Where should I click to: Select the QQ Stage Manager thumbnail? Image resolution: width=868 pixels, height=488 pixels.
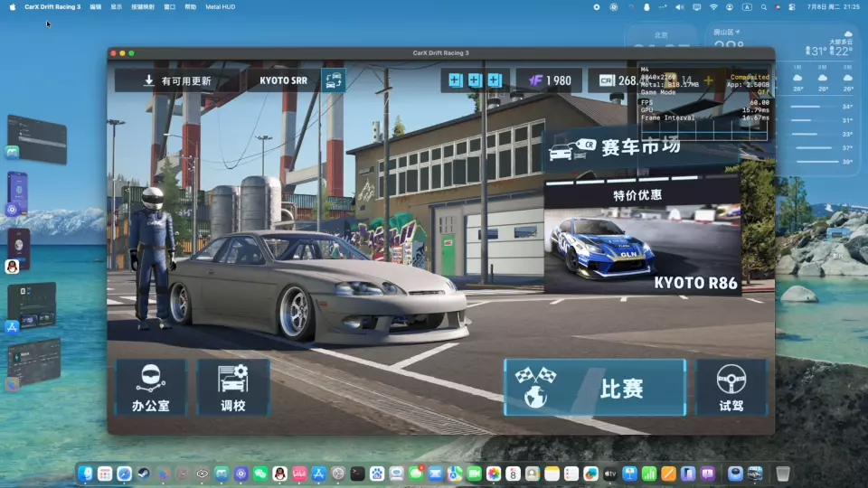point(18,250)
